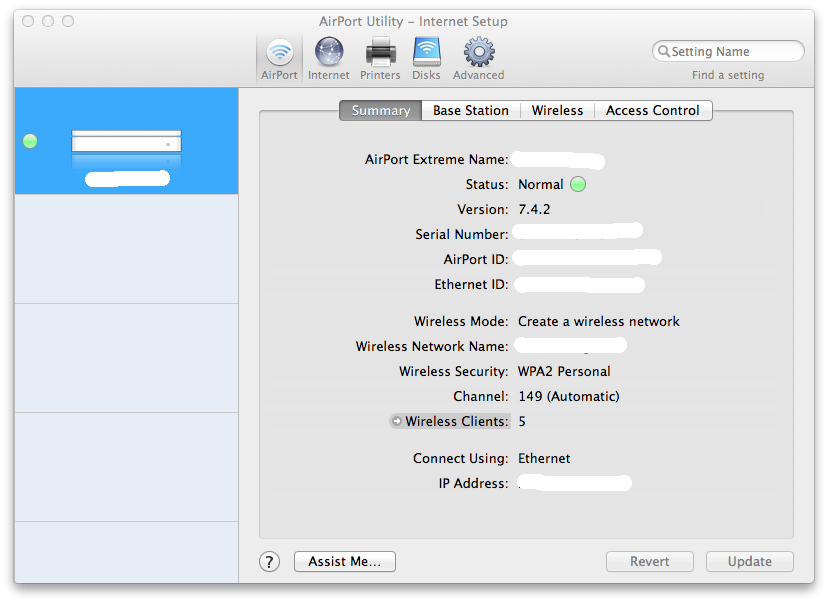Click the Revert button

[x=650, y=561]
